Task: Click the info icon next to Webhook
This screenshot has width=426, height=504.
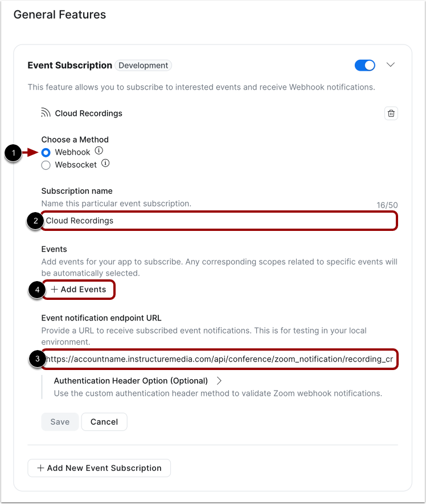Action: pyautogui.click(x=99, y=151)
